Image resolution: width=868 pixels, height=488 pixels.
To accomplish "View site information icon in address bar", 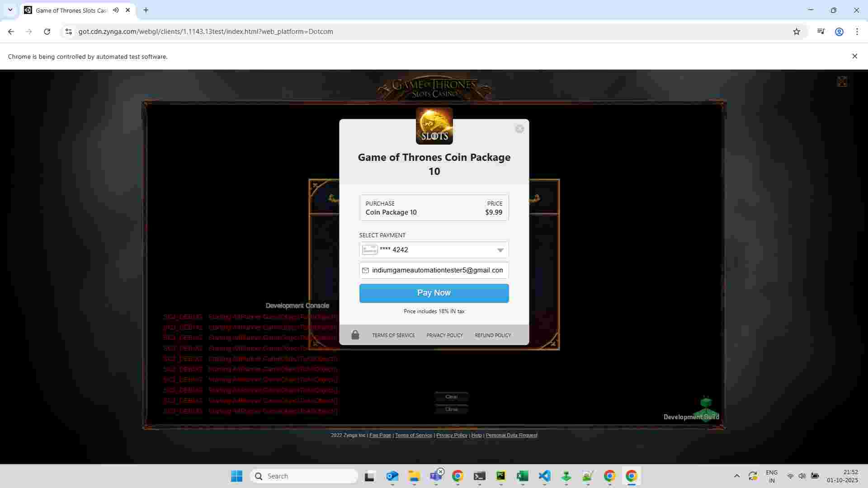I will coord(68,32).
